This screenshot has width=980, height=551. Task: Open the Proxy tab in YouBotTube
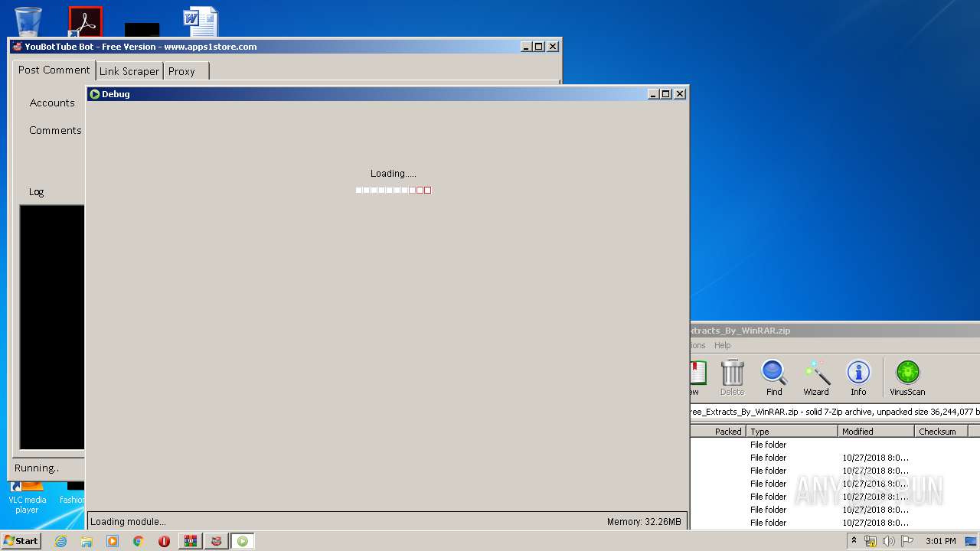pyautogui.click(x=186, y=71)
